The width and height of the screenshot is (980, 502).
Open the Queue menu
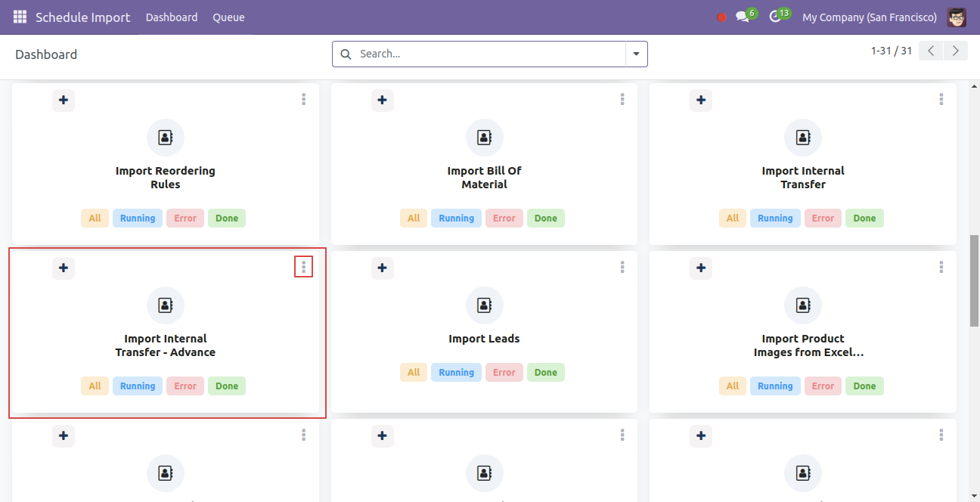point(228,17)
